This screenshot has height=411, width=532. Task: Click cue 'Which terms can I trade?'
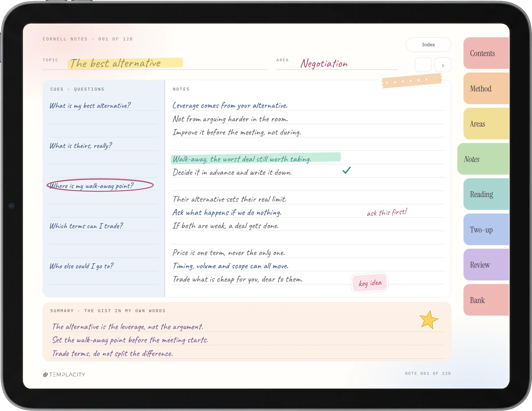coord(86,226)
